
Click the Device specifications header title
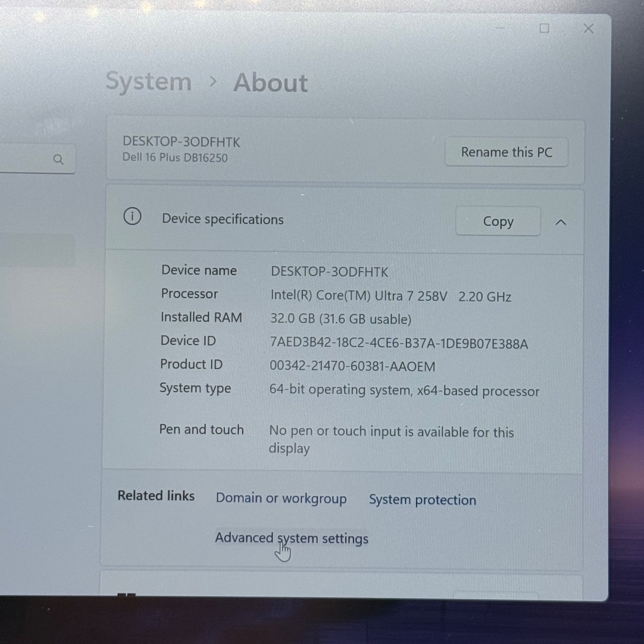(x=222, y=219)
